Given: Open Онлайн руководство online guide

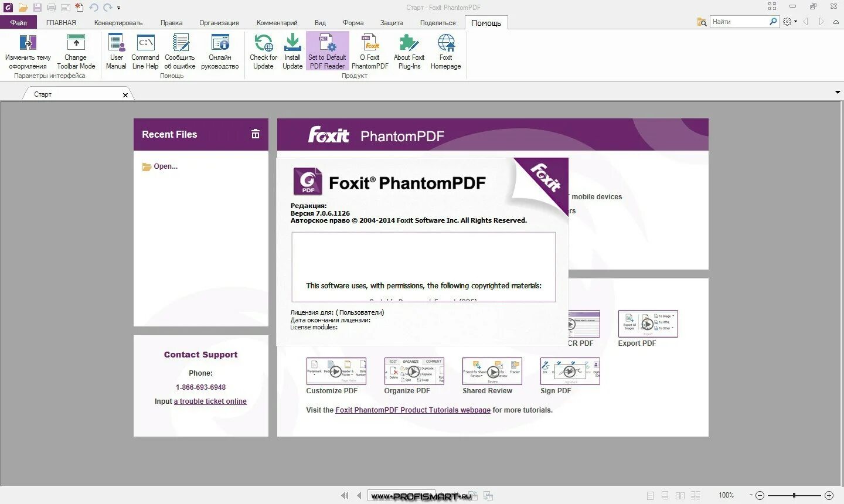Looking at the screenshot, I should click(220, 52).
